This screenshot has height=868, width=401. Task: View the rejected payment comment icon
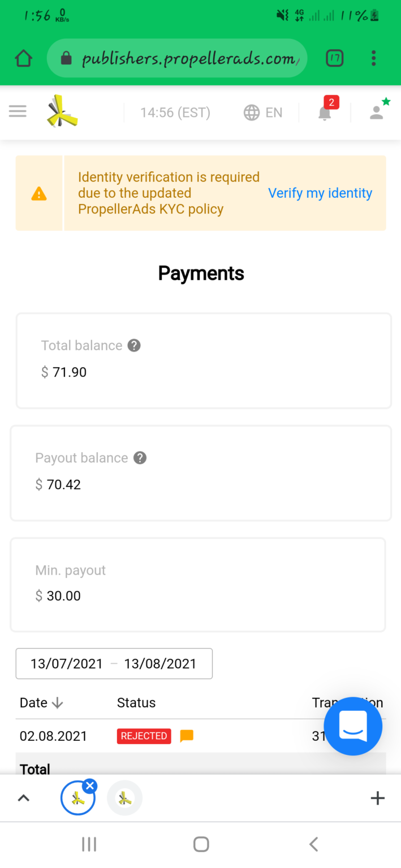click(x=187, y=736)
